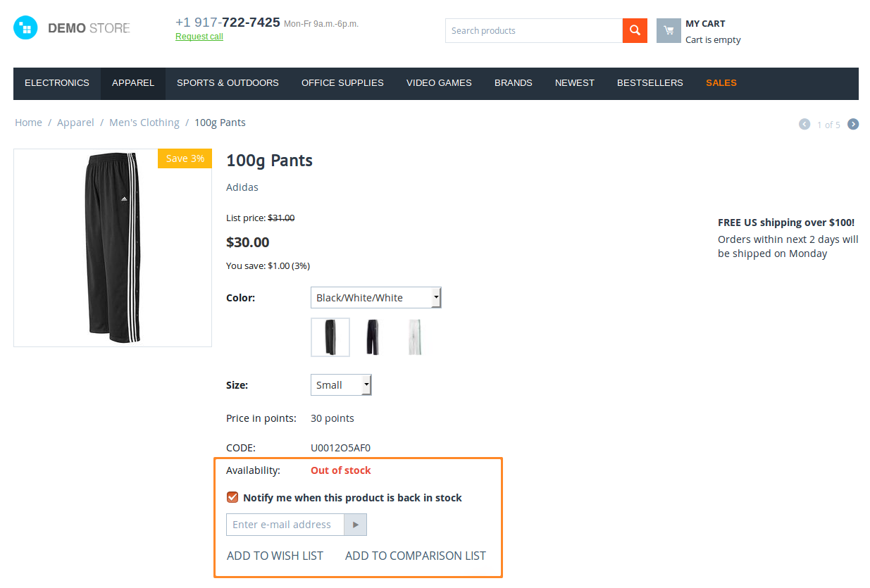Screen dimensions: 870x588
Task: Select the white pants color thumbnail
Action: point(415,337)
